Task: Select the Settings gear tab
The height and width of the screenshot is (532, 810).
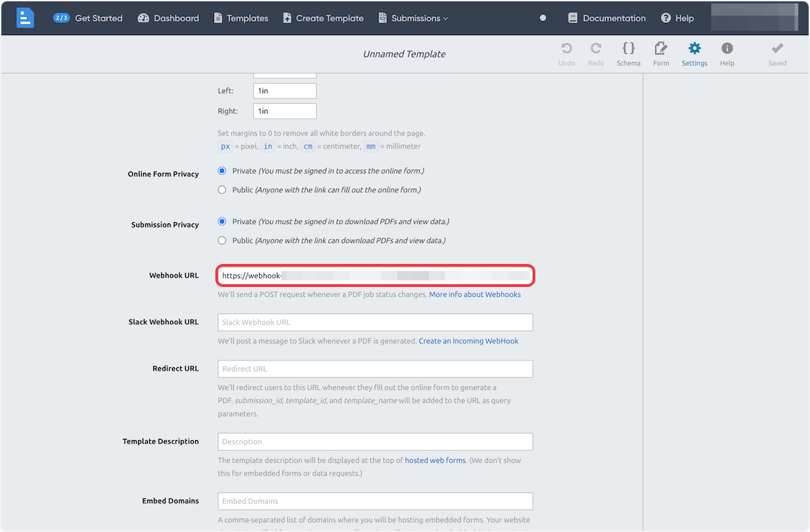Action: pyautogui.click(x=695, y=54)
